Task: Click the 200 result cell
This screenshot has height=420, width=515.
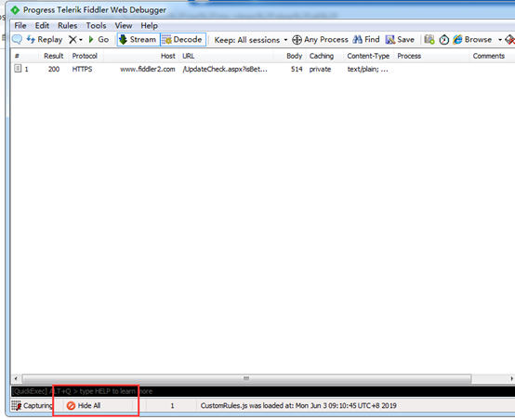Action: pyautogui.click(x=54, y=70)
